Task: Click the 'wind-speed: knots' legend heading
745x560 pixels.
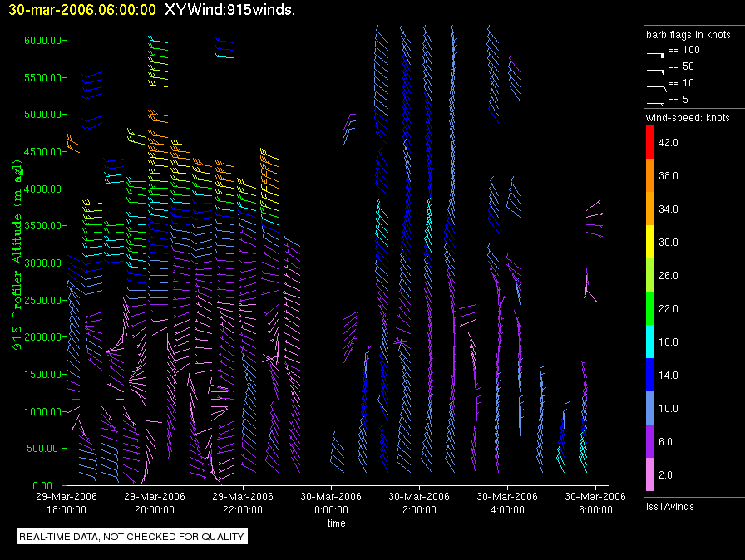Action: pos(688,118)
